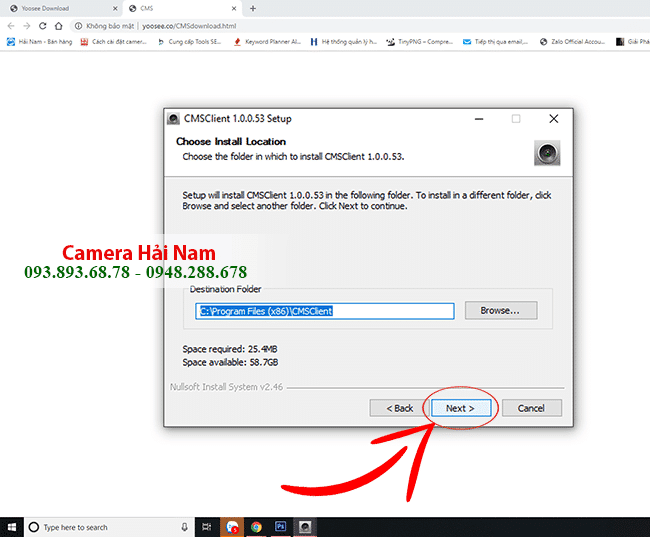This screenshot has width=650, height=537.
Task: Click the camera icon in setup title bar
Action: click(x=173, y=119)
